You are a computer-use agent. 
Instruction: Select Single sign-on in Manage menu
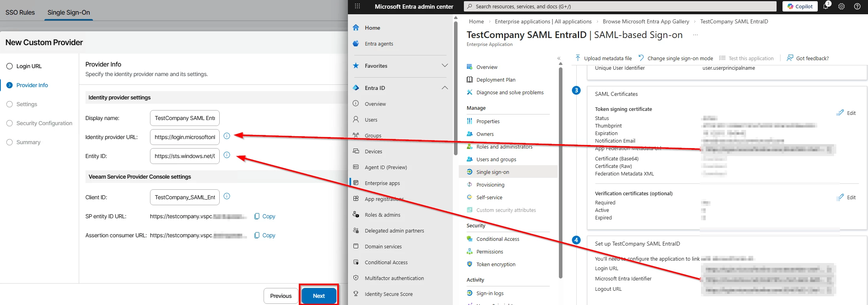[x=508, y=172]
